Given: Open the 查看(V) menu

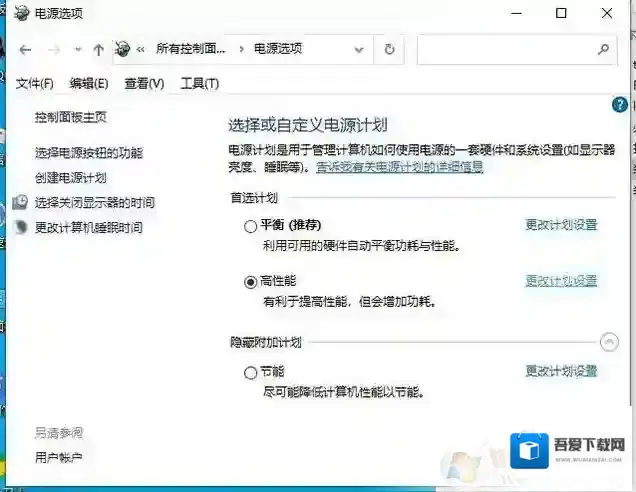Looking at the screenshot, I should [x=144, y=84].
